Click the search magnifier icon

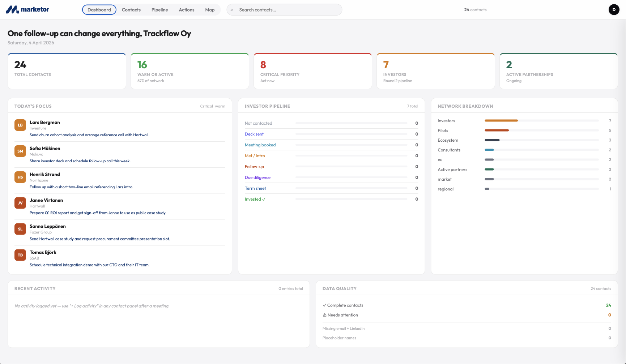coord(232,10)
